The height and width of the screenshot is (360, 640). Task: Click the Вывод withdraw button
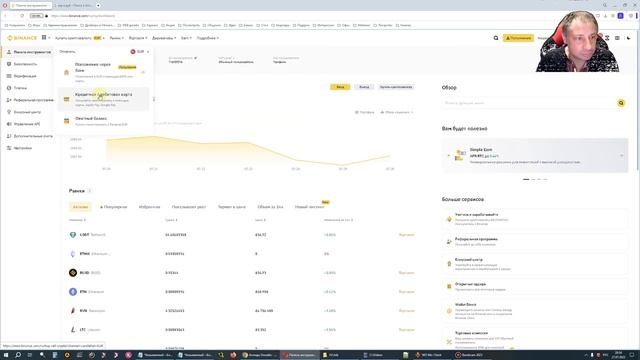pos(364,87)
